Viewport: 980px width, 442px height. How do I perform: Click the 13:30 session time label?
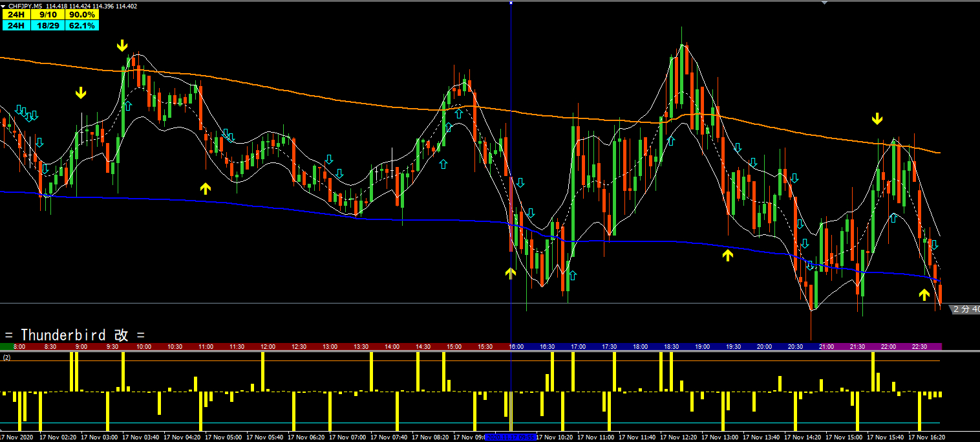coord(361,347)
